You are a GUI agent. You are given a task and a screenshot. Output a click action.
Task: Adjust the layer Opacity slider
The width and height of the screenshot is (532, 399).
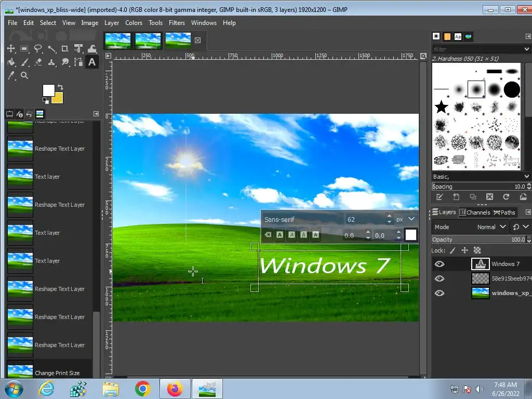click(479, 240)
